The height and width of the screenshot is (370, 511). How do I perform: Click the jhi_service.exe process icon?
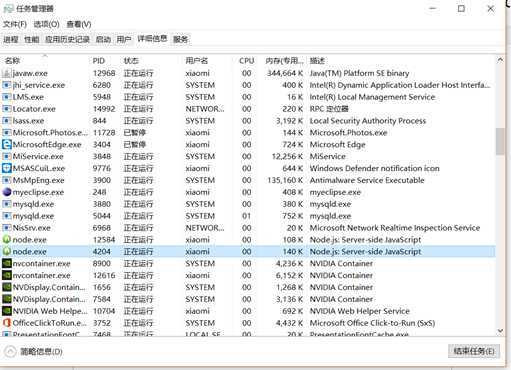click(6, 85)
